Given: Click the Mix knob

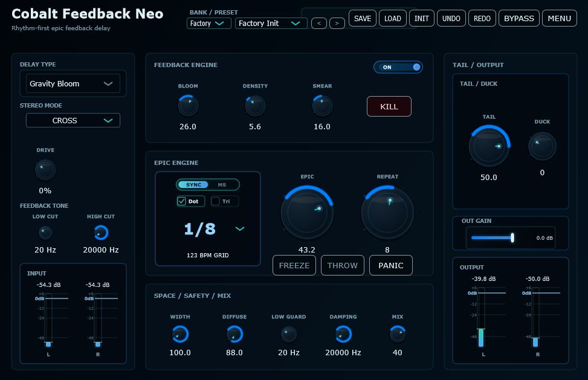Looking at the screenshot, I should click(x=398, y=334).
